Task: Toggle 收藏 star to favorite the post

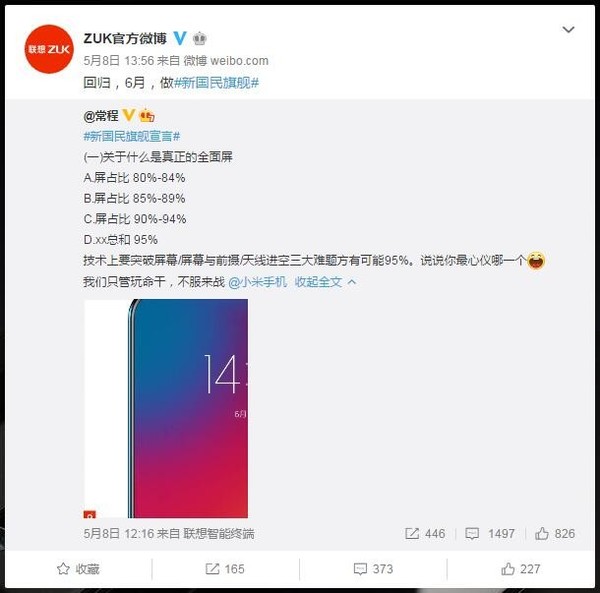Action: [x=78, y=569]
